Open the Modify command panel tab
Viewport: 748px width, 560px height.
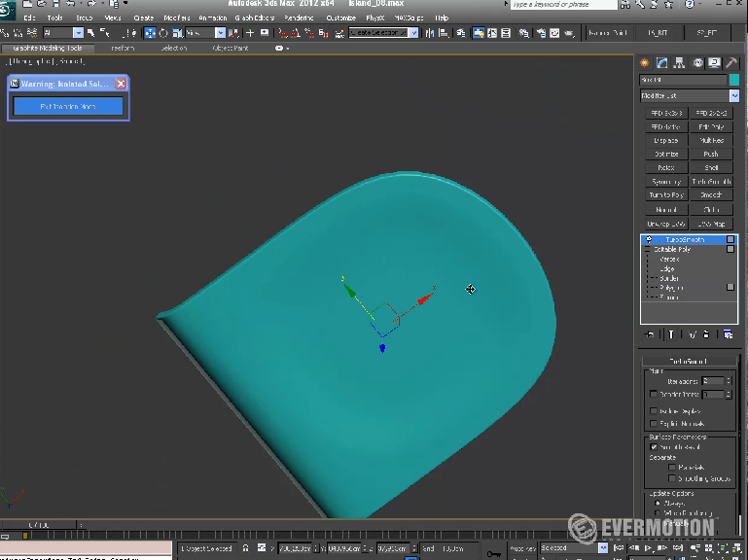(x=662, y=63)
